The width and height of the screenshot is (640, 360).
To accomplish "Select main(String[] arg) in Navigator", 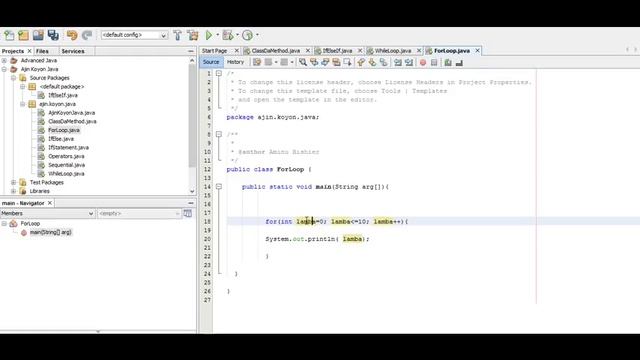I will [51, 232].
